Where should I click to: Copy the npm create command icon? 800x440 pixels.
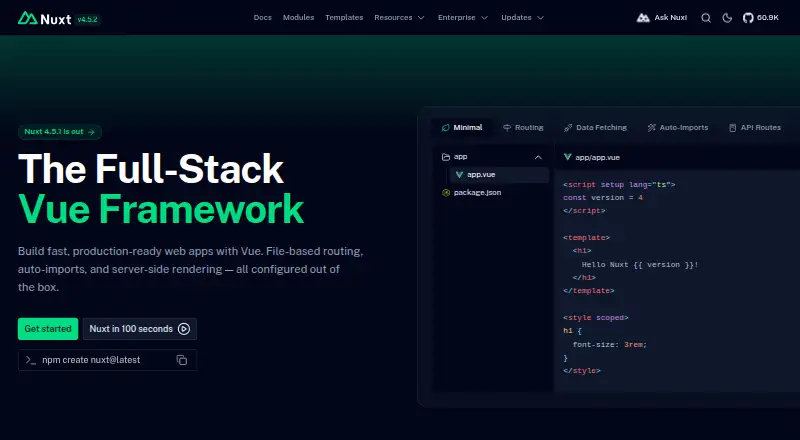point(182,360)
